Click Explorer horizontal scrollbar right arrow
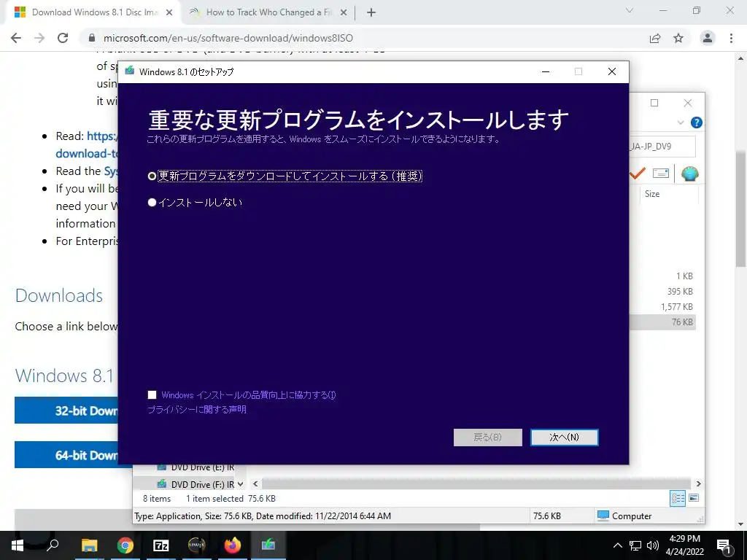 (698, 484)
